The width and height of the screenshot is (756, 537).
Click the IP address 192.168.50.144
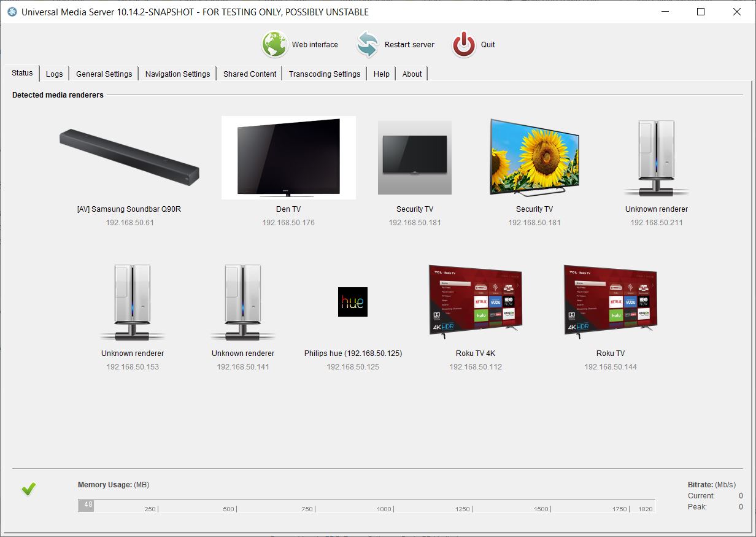tap(611, 367)
